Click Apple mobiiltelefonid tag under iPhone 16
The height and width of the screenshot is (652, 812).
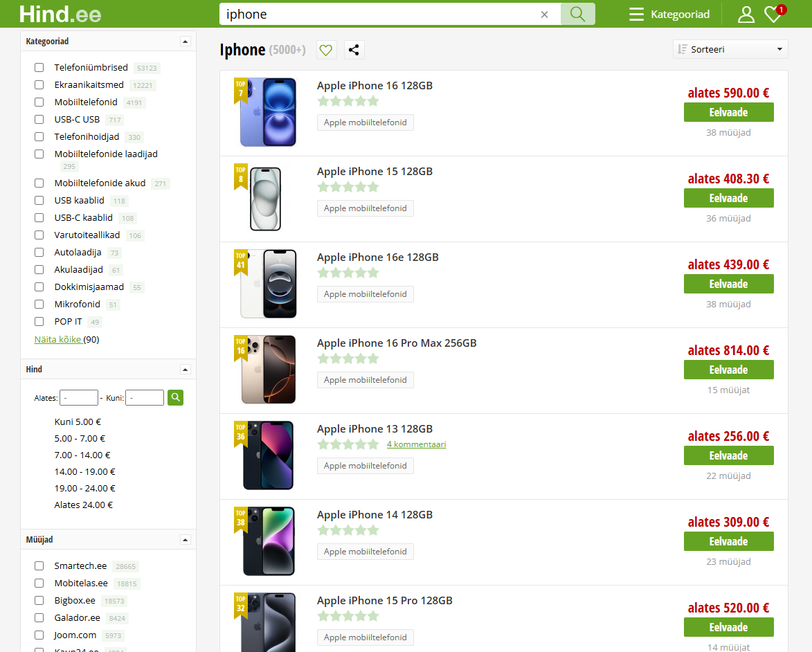coord(365,123)
